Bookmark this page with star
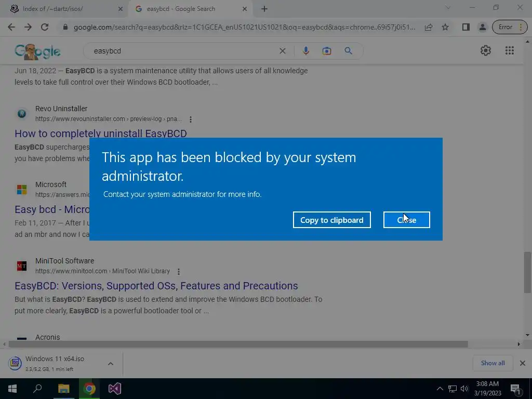 [445, 27]
